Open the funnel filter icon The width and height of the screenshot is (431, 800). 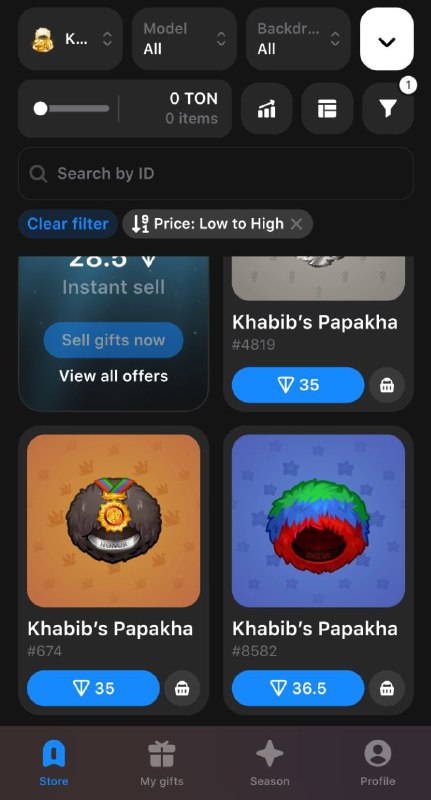pyautogui.click(x=388, y=109)
